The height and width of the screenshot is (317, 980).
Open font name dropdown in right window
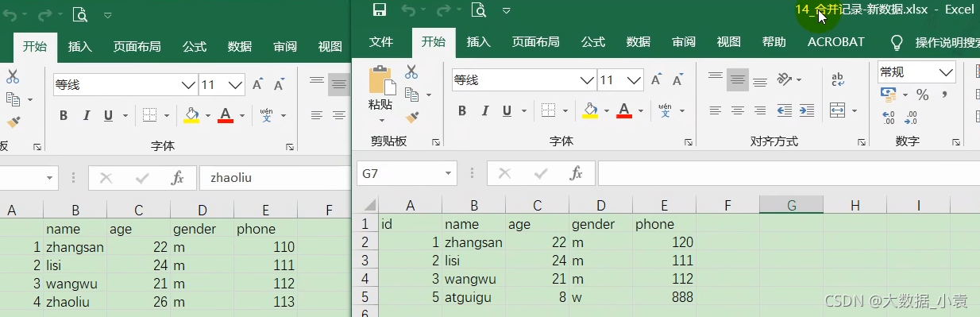pyautogui.click(x=588, y=79)
